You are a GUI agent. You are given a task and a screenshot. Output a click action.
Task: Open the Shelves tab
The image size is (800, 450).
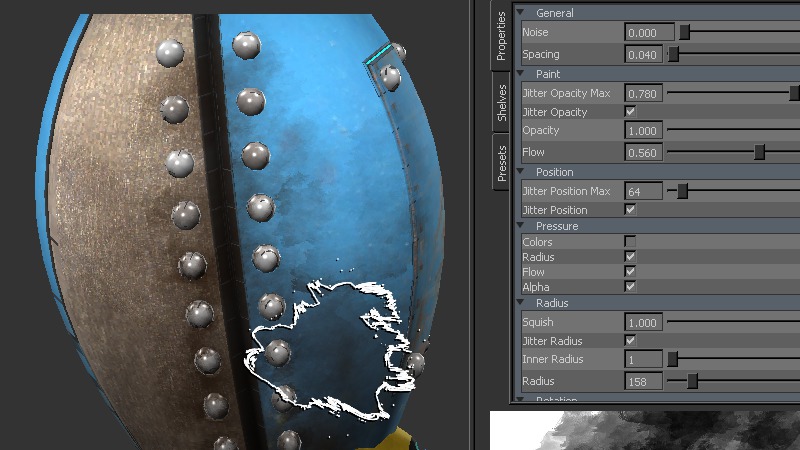[501, 103]
